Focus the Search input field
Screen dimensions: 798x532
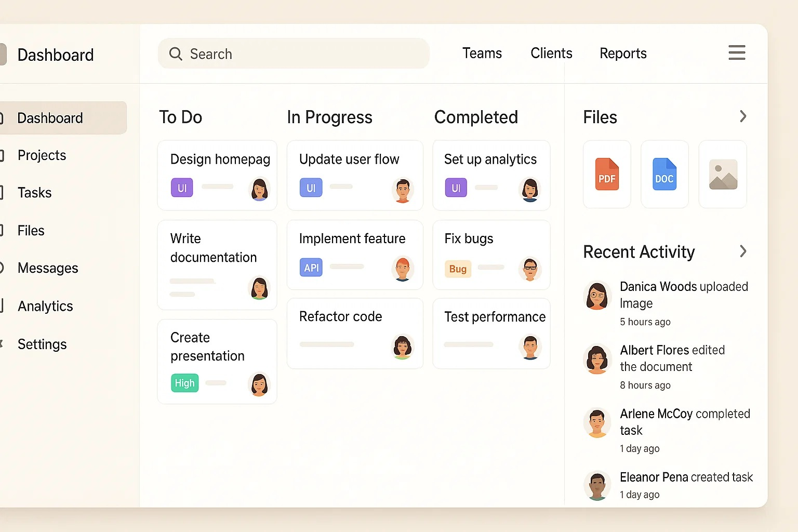(x=301, y=54)
